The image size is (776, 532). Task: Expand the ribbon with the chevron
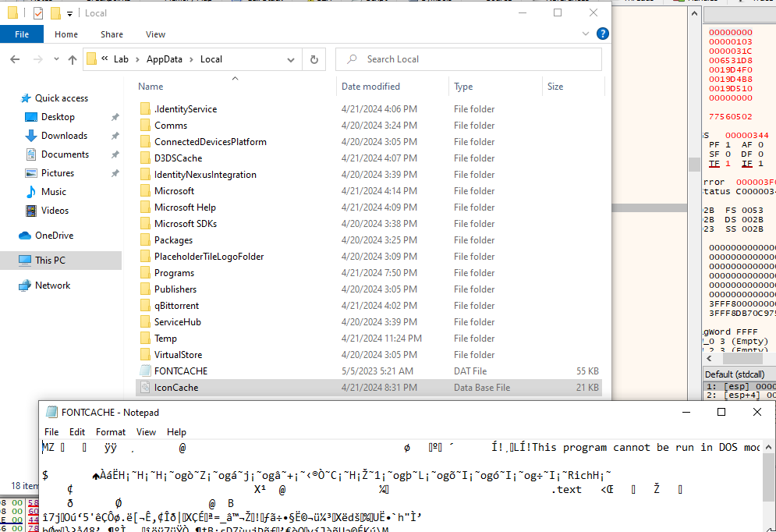[586, 34]
